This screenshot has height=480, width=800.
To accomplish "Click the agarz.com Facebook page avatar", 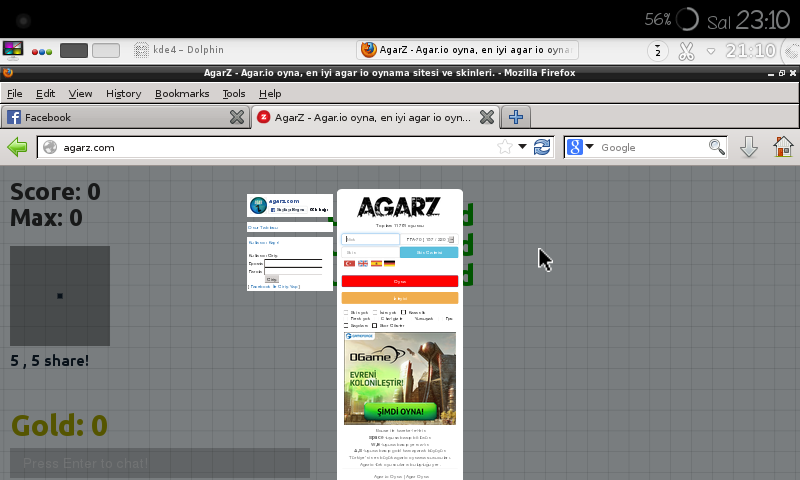I will pos(258,206).
